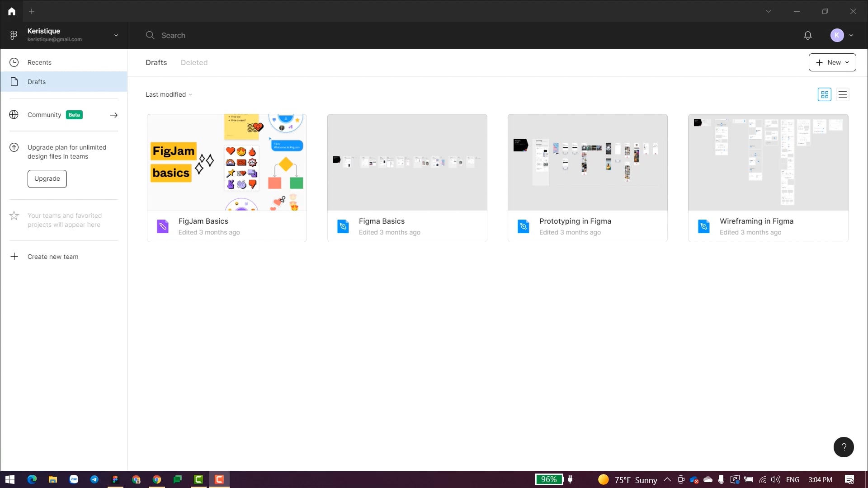This screenshot has height=488, width=868.
Task: Open Telegram from the taskbar
Action: point(94,479)
